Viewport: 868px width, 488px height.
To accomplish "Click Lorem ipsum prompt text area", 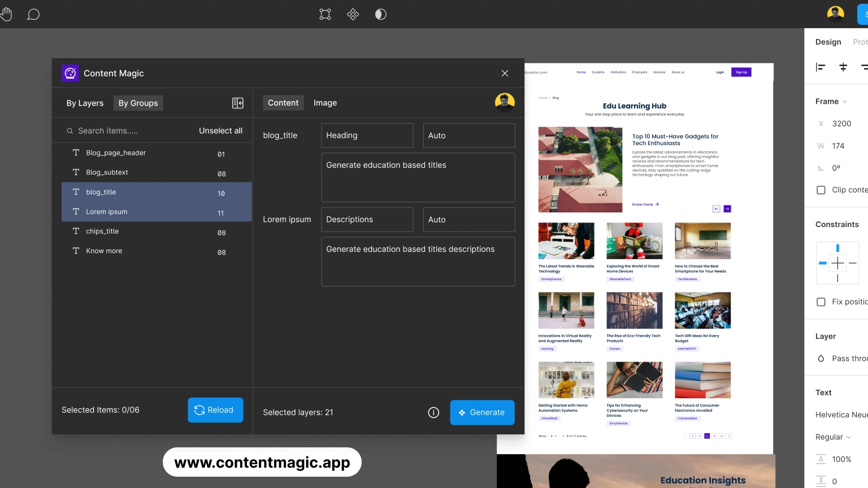I will tap(418, 262).
